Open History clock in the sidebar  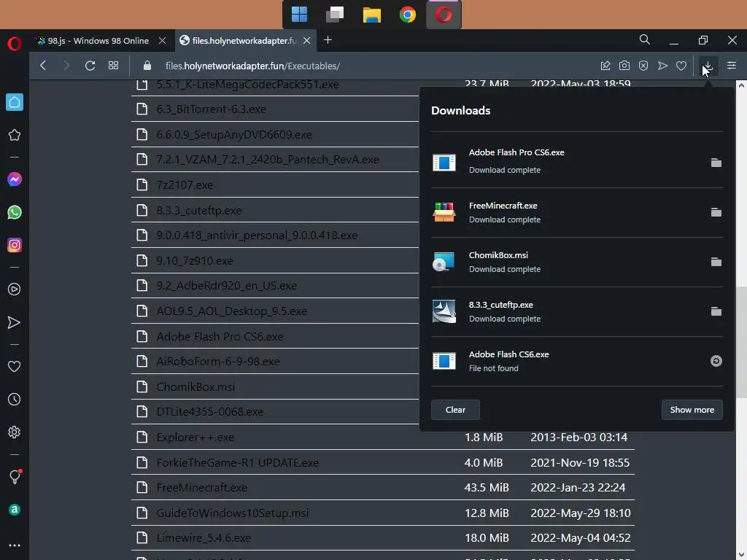point(15,399)
